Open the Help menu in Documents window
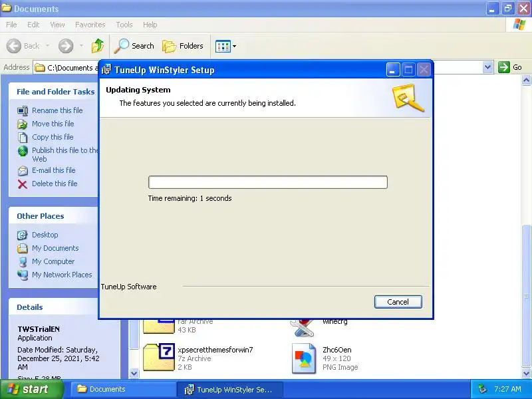This screenshot has height=399, width=532. click(150, 25)
